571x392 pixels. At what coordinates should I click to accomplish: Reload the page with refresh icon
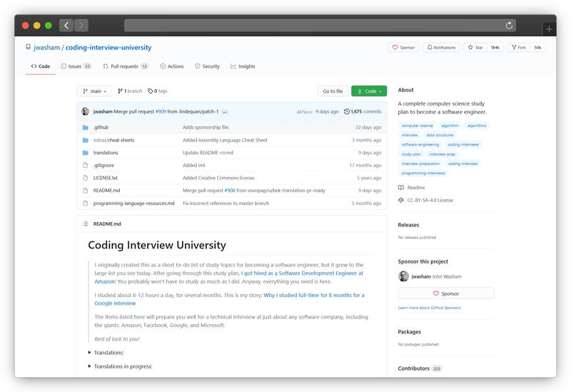(x=509, y=25)
